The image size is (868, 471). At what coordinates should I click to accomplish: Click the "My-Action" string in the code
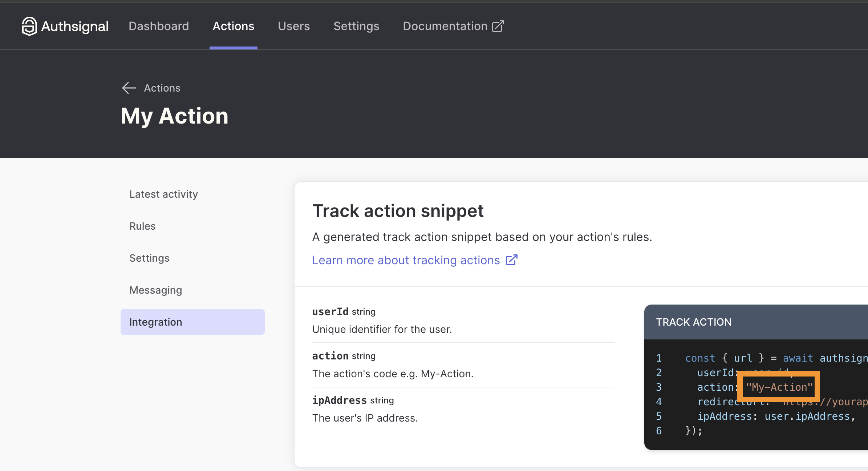point(779,387)
